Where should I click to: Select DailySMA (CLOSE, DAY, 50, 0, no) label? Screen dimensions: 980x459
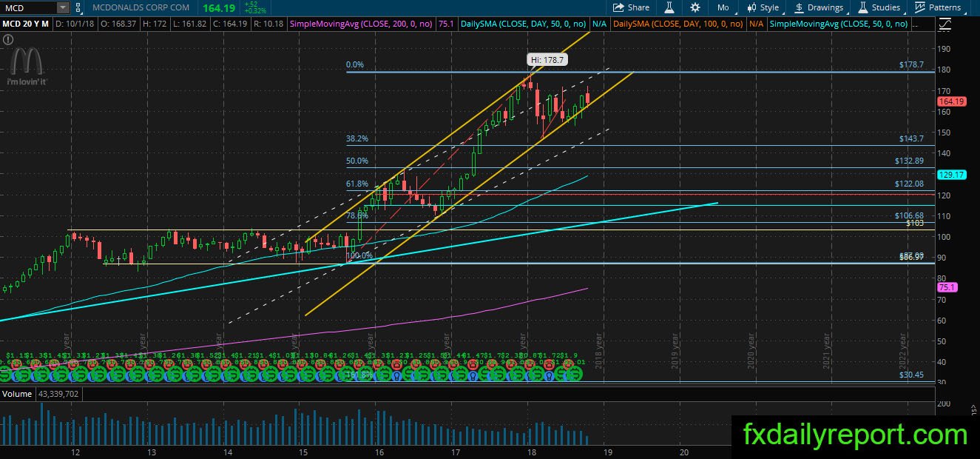click(524, 24)
